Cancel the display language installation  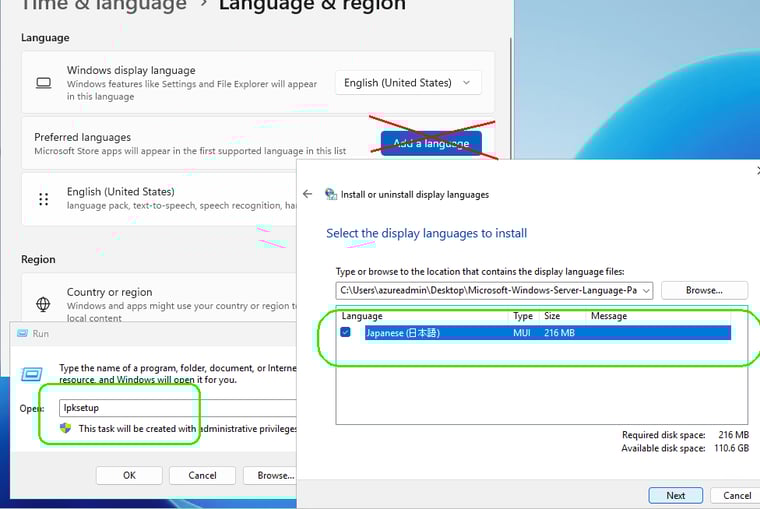click(737, 495)
